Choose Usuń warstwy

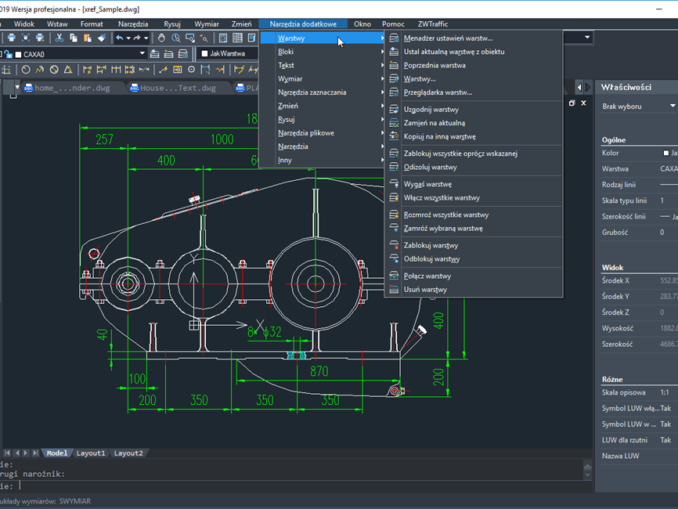tap(473, 289)
